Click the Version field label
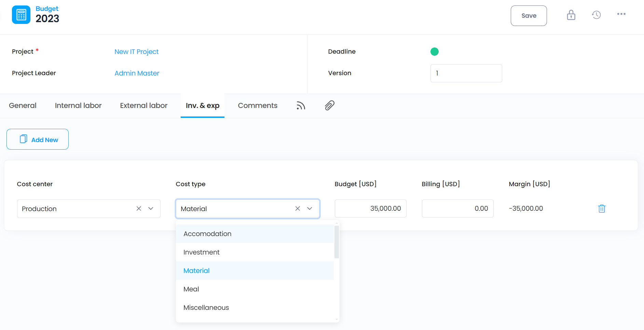 pos(340,73)
